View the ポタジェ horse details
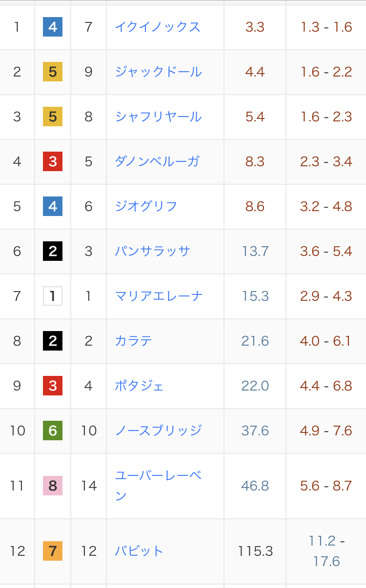Screen dimensions: 366x588 point(139,386)
